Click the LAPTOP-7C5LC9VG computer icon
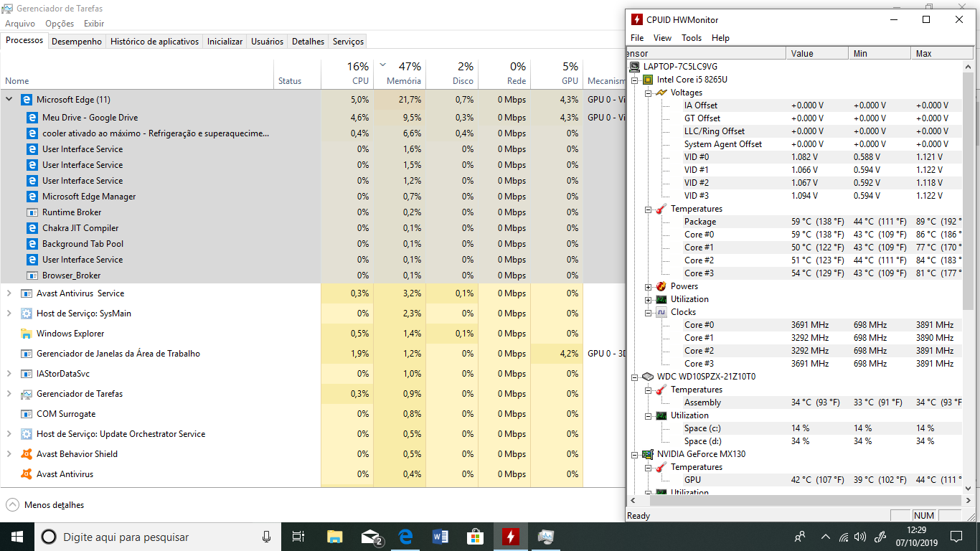 634,67
